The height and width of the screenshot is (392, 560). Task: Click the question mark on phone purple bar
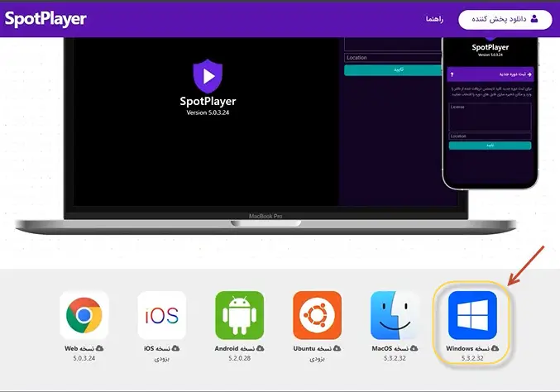[x=452, y=74]
